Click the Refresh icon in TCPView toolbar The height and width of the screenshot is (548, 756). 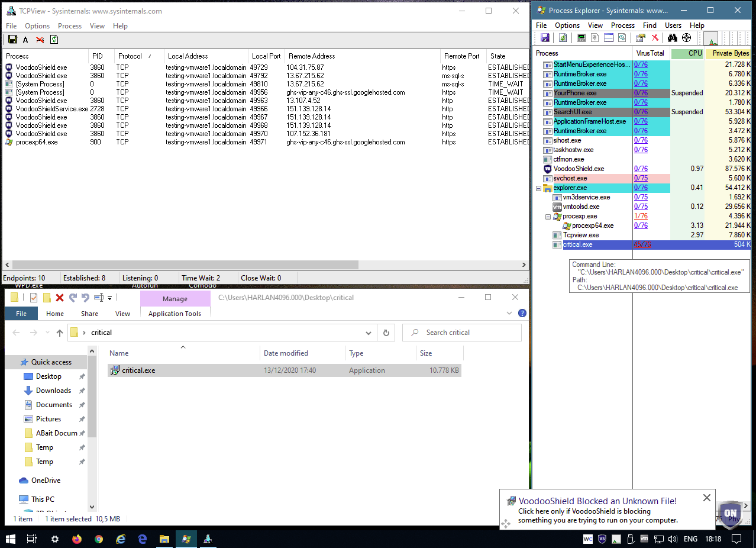click(x=54, y=40)
